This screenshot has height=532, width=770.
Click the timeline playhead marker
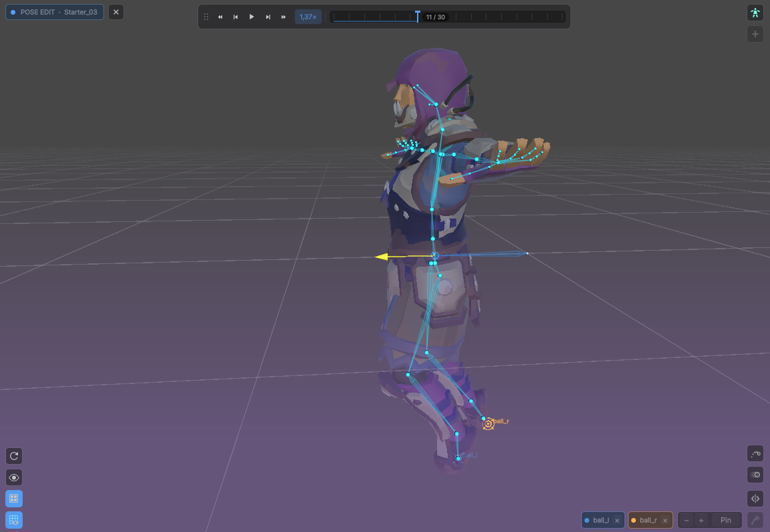(x=418, y=16)
